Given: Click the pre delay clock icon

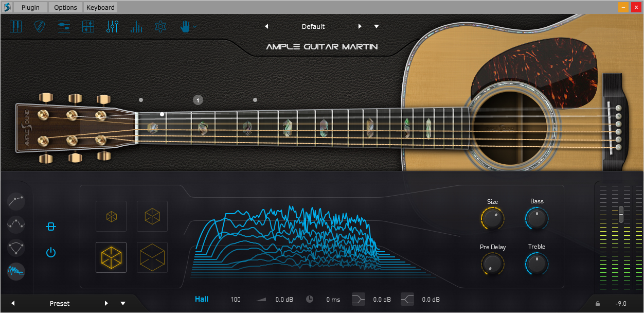Looking at the screenshot, I should (310, 299).
